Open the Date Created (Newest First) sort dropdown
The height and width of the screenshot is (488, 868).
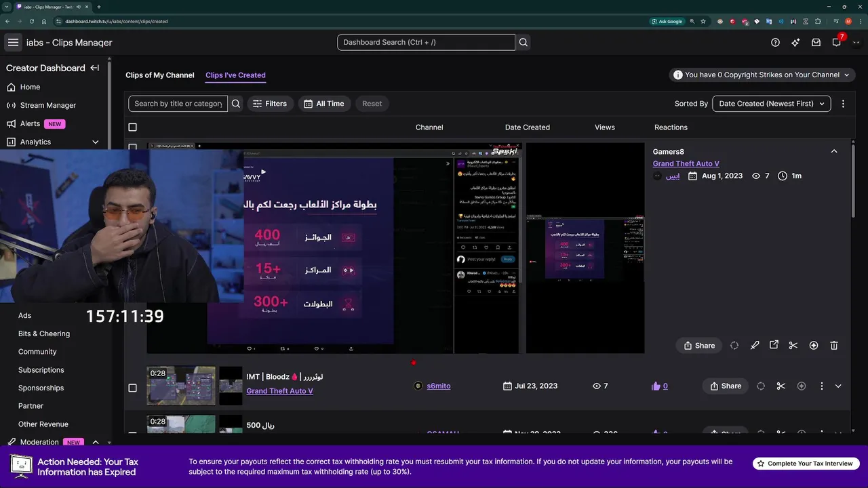[x=772, y=104]
